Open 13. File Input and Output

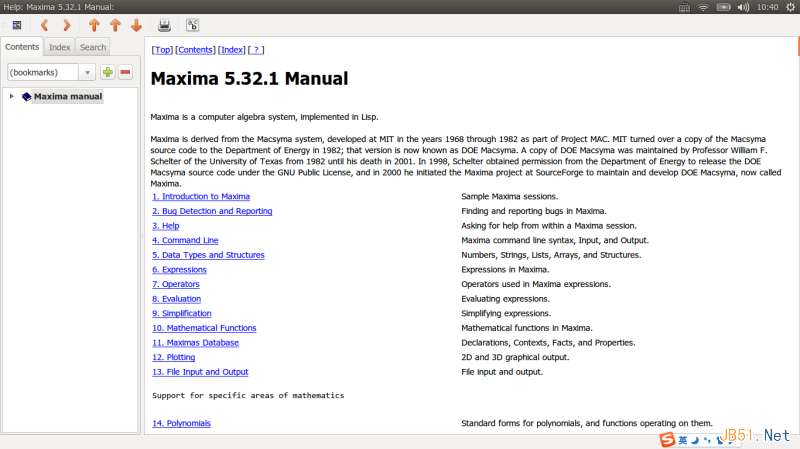pos(200,372)
